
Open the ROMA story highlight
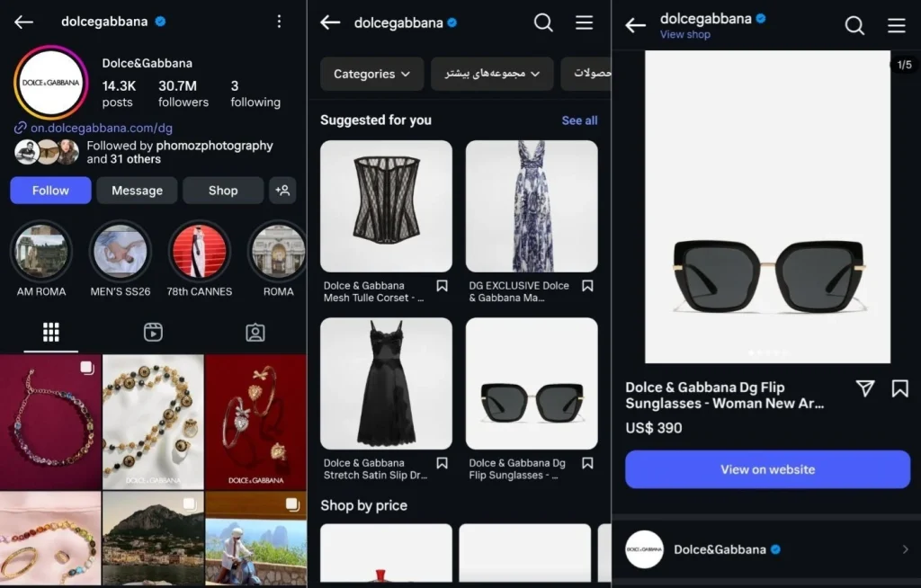pyautogui.click(x=278, y=252)
